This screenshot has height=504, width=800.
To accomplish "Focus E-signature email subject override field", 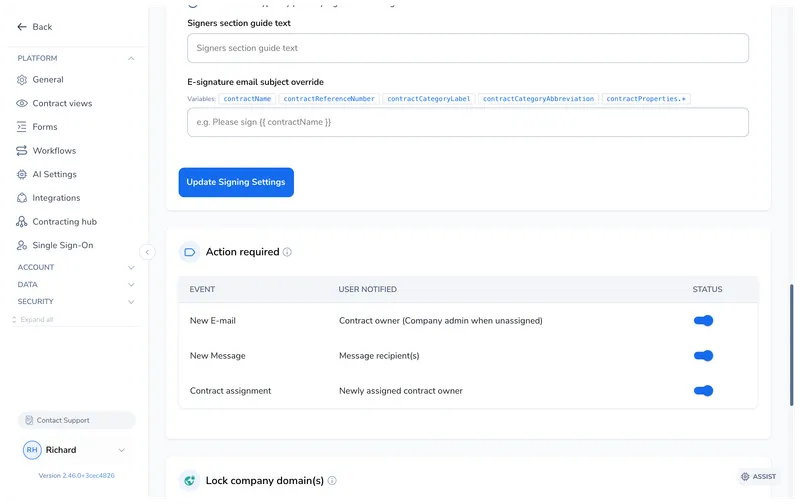I will [468, 122].
